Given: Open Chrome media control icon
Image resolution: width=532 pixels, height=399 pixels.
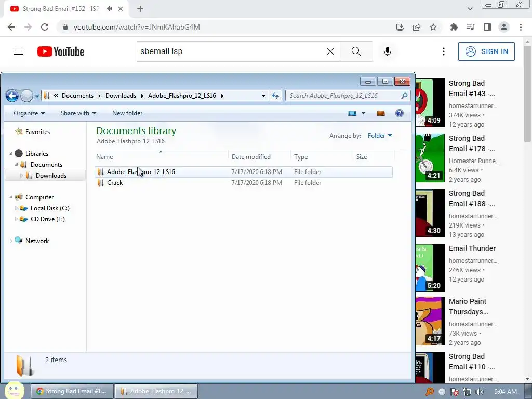Looking at the screenshot, I should tap(471, 27).
